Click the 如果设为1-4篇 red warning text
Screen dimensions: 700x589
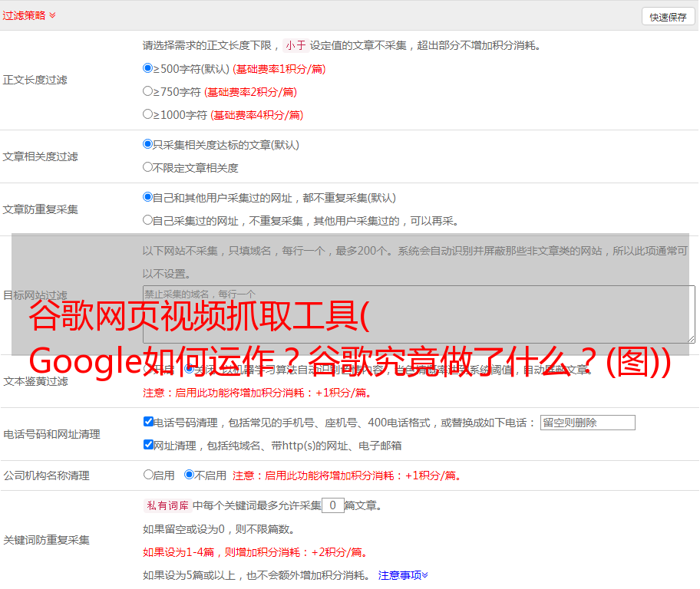pos(255,552)
